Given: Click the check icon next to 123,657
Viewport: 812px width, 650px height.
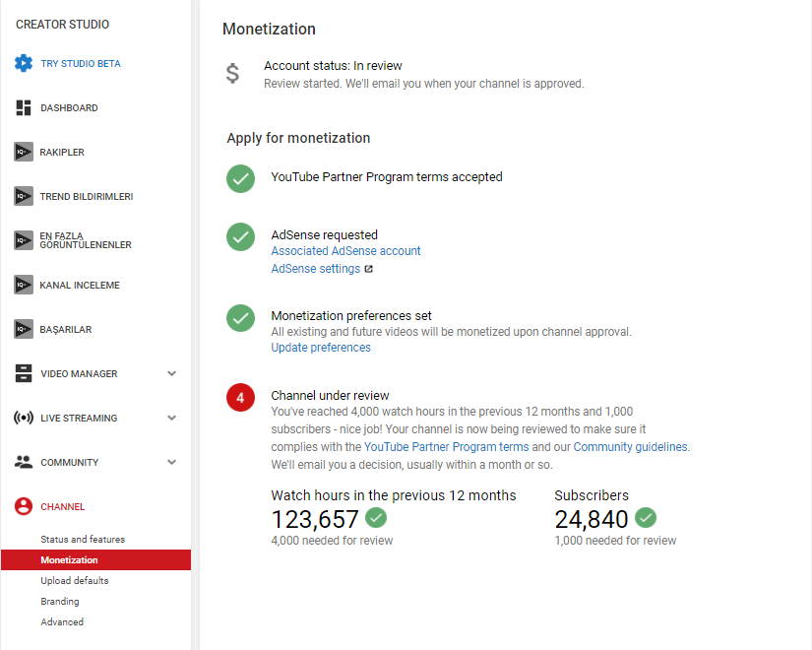Looking at the screenshot, I should 376,517.
